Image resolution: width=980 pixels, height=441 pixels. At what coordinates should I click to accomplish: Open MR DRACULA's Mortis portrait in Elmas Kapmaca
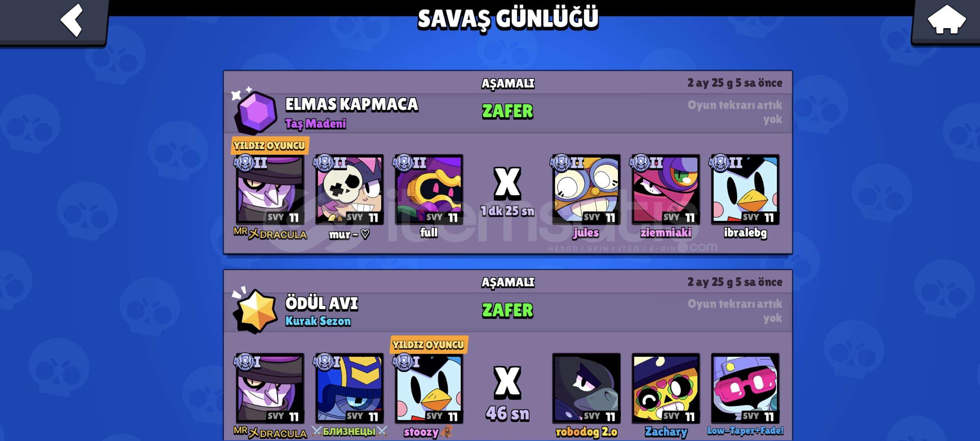(x=270, y=189)
